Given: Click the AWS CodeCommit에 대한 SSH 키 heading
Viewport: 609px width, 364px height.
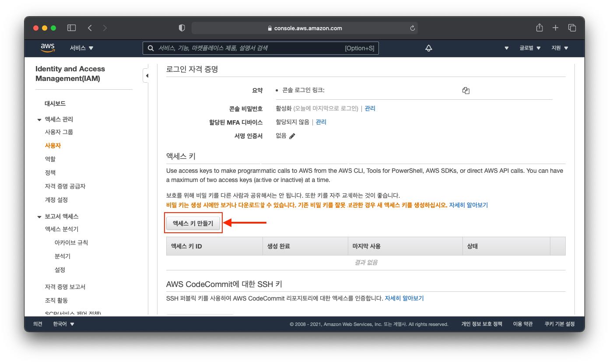Looking at the screenshot, I should click(224, 284).
